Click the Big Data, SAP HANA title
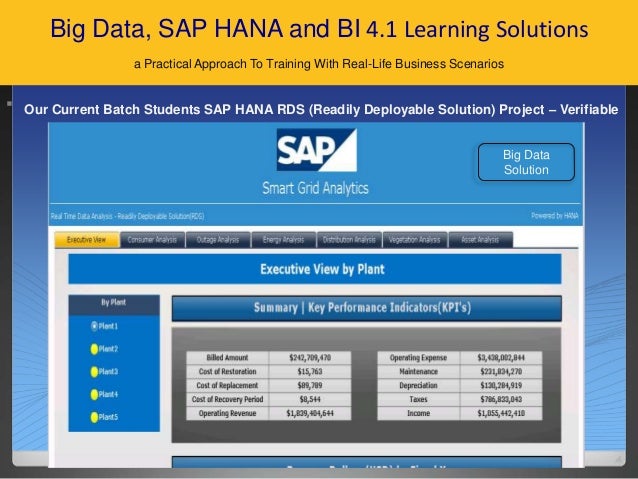Screen dimensions: 638x479 click(x=319, y=29)
